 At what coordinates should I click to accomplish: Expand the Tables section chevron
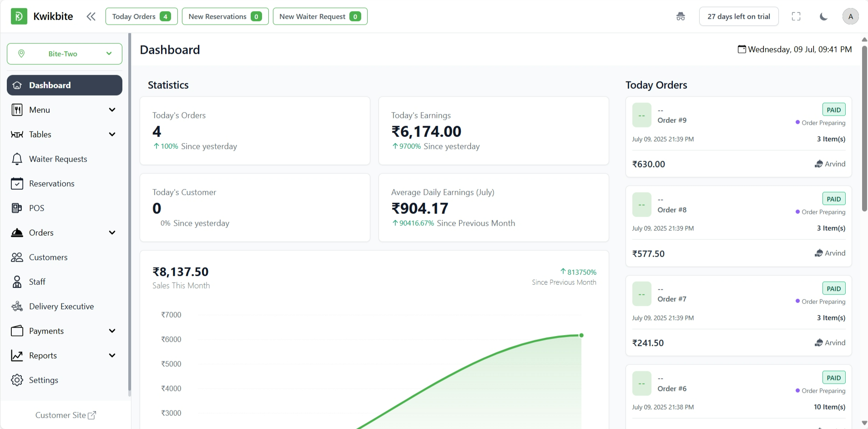tap(112, 134)
